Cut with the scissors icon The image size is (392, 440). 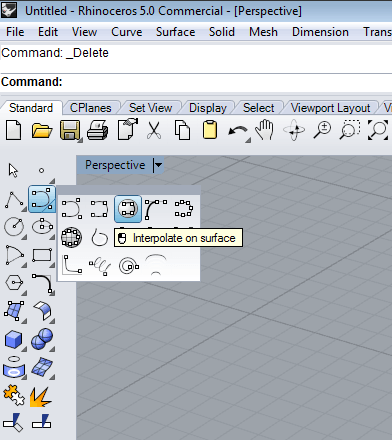154,130
